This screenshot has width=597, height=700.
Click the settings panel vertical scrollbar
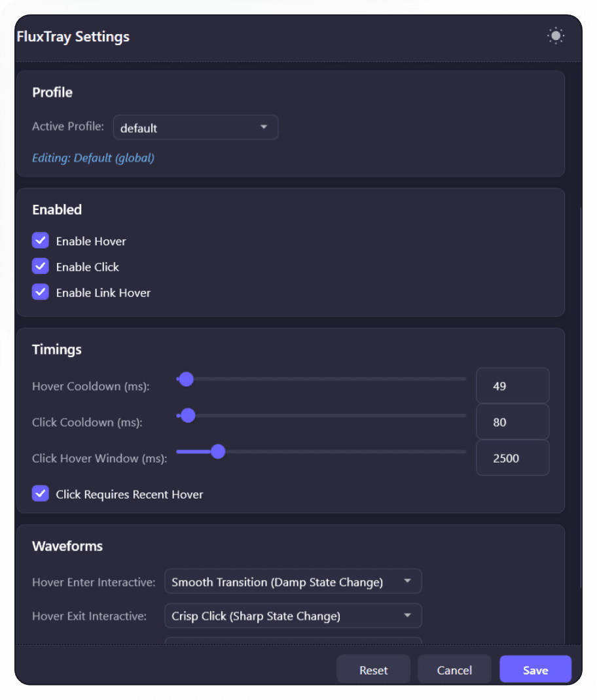(x=580, y=393)
